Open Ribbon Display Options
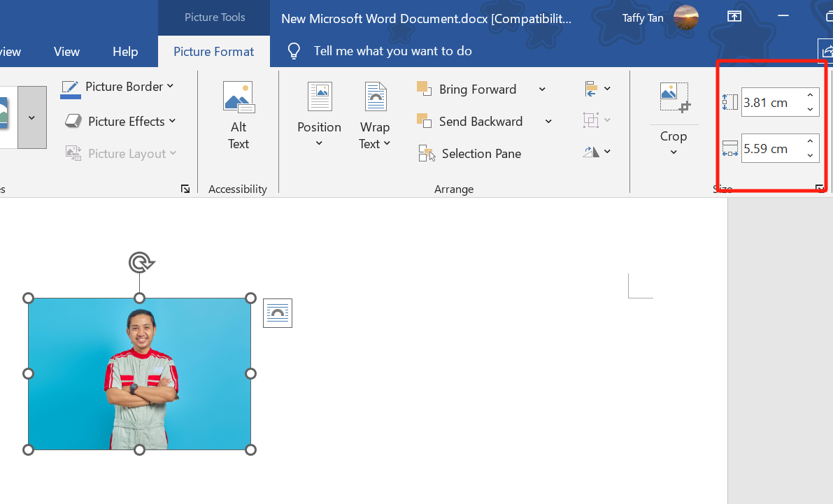 pyautogui.click(x=734, y=17)
